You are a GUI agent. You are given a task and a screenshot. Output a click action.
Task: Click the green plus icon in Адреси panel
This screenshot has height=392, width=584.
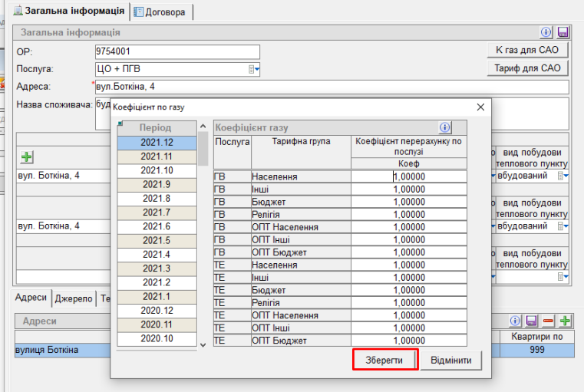[x=566, y=320]
